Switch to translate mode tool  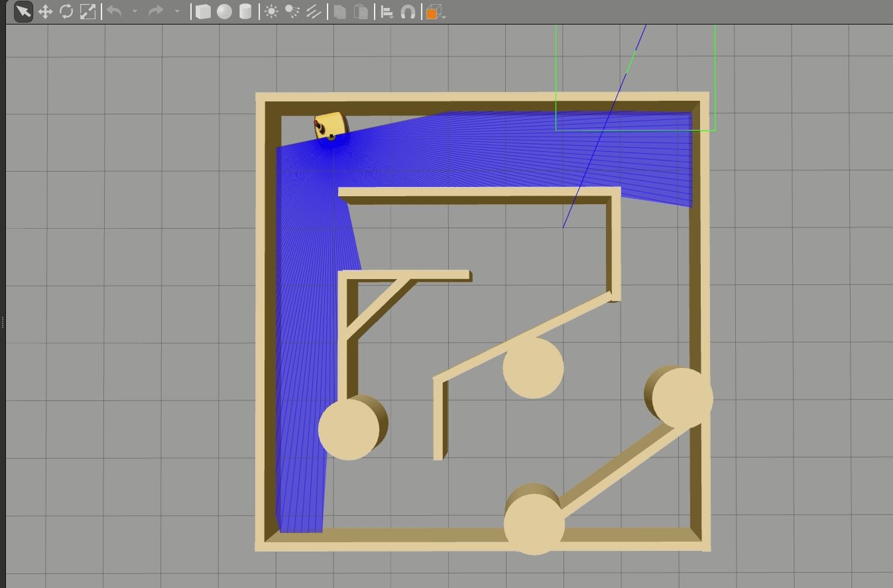tap(45, 12)
